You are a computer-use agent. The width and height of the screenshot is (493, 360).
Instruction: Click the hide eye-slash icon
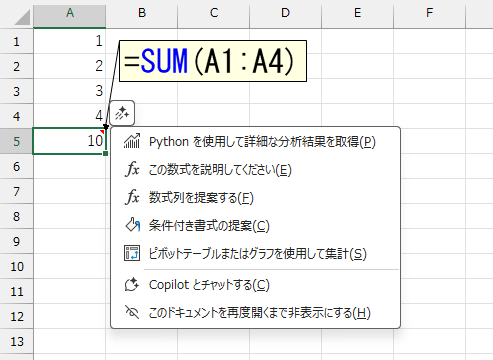pyautogui.click(x=132, y=313)
